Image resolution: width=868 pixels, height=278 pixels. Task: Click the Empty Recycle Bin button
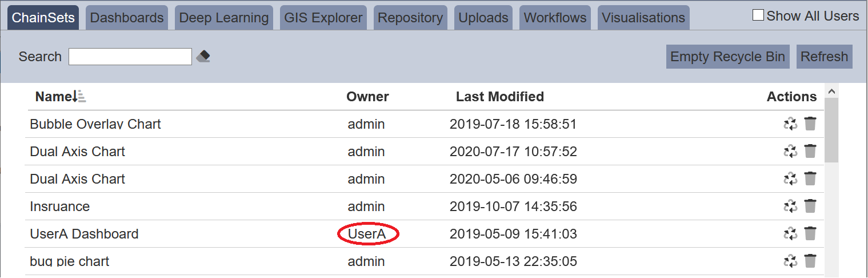[x=728, y=57]
